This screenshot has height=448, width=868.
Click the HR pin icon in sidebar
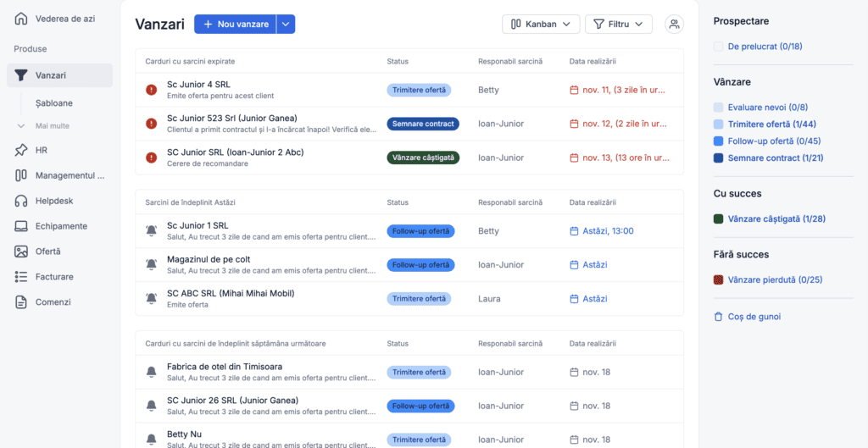point(21,150)
